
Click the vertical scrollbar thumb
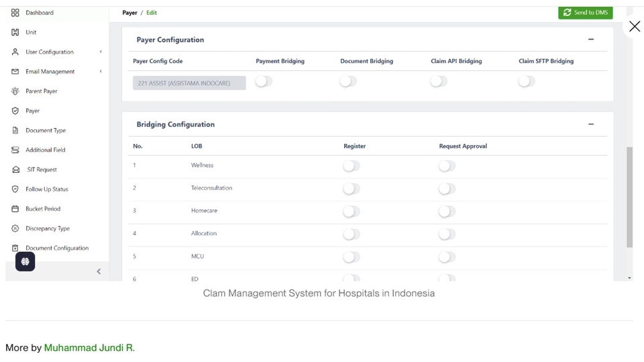click(x=630, y=197)
